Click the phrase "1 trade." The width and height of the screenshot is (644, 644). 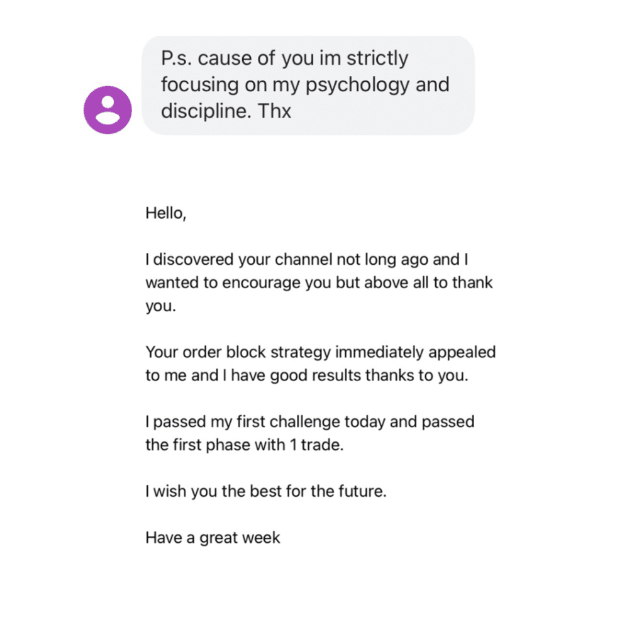click(316, 445)
